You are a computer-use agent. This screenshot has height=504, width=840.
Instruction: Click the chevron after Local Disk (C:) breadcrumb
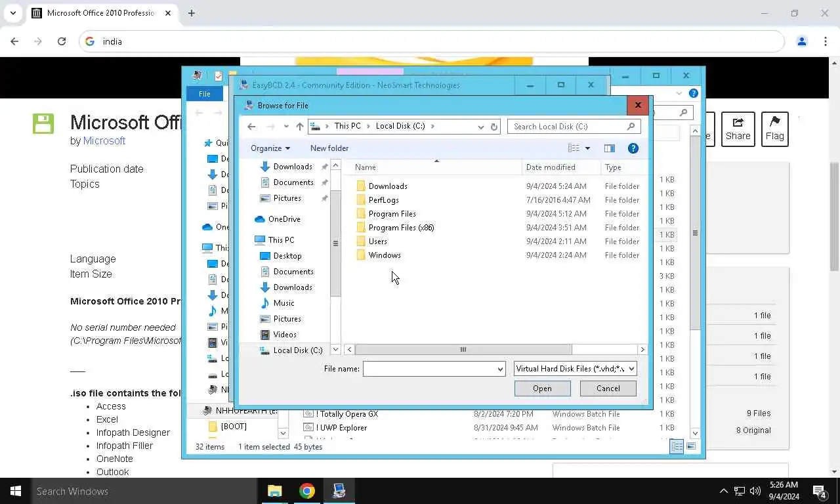tap(432, 127)
